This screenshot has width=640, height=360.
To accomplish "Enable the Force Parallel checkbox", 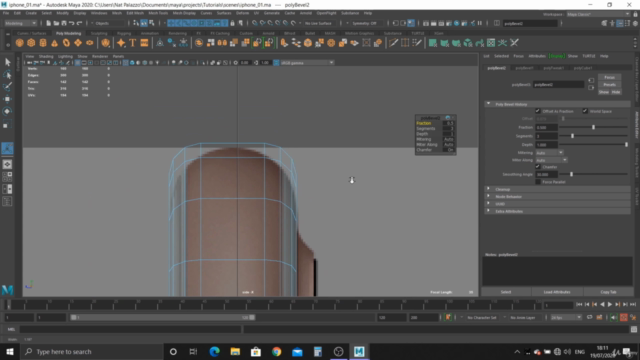I will tap(538, 182).
